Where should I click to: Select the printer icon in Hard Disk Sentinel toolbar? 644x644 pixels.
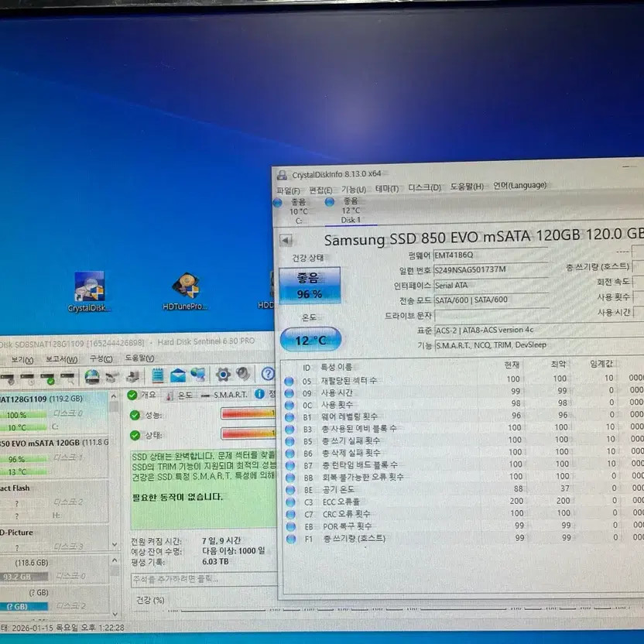[132, 376]
